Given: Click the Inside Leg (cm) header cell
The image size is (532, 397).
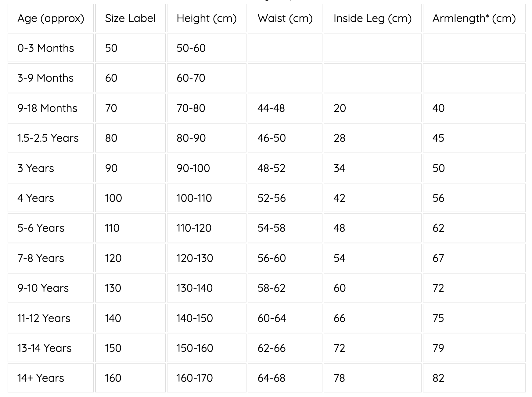Looking at the screenshot, I should click(x=372, y=18).
